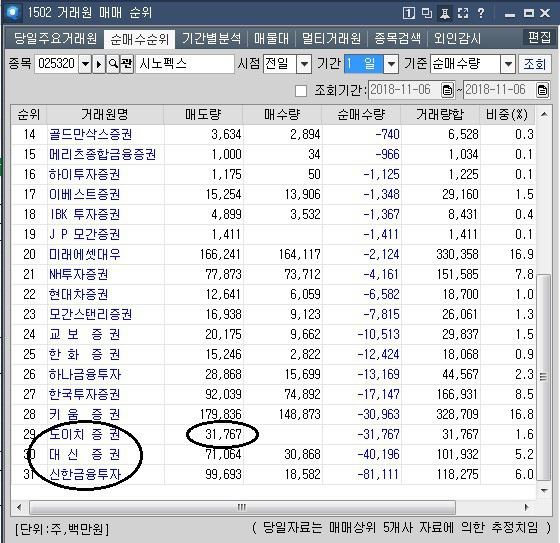Select the 현대차증권 broker name

(x=79, y=295)
